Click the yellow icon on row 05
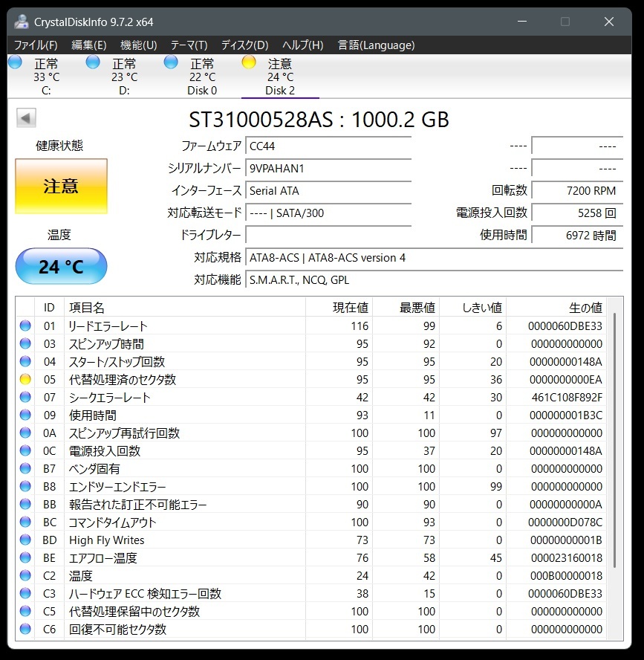The width and height of the screenshot is (644, 660). pos(26,380)
